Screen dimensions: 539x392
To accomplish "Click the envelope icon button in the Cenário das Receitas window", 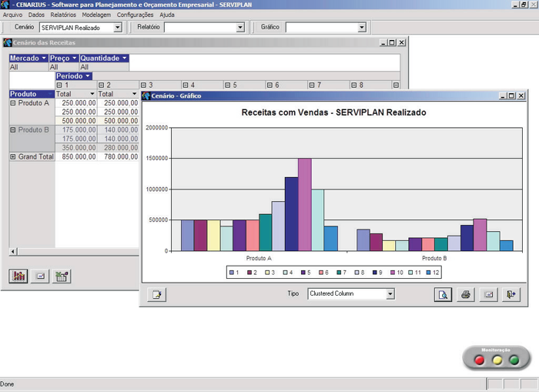I will tap(40, 276).
